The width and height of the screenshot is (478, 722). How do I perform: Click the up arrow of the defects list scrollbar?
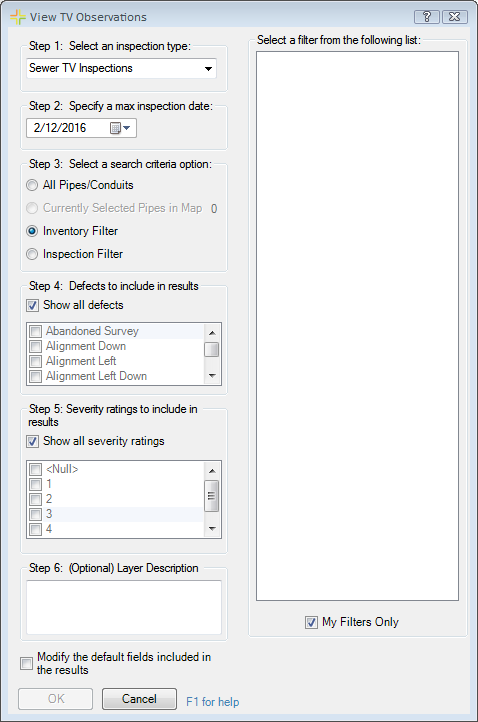(212, 332)
